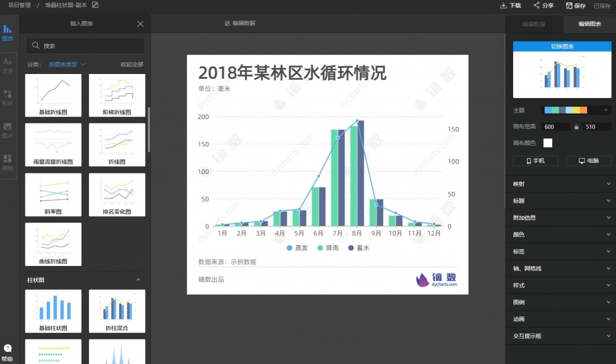The width and height of the screenshot is (616, 364).
Task: Click the 下载 download icon
Action: (x=504, y=5)
